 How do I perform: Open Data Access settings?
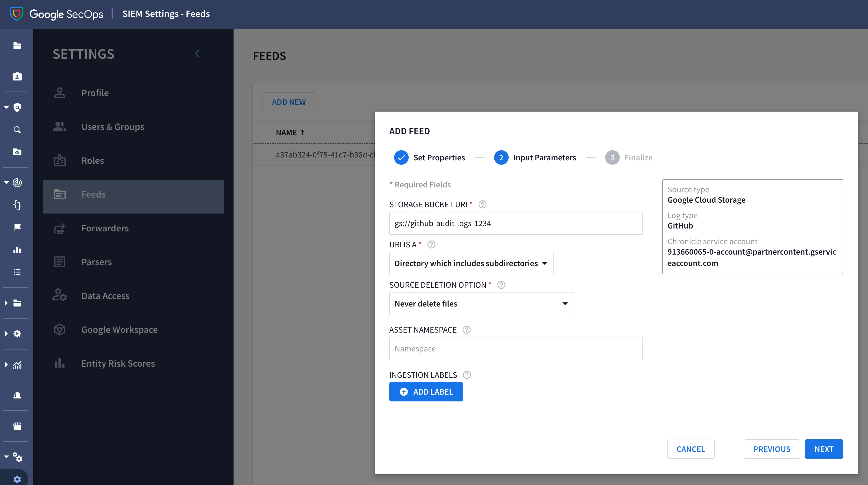(133, 296)
